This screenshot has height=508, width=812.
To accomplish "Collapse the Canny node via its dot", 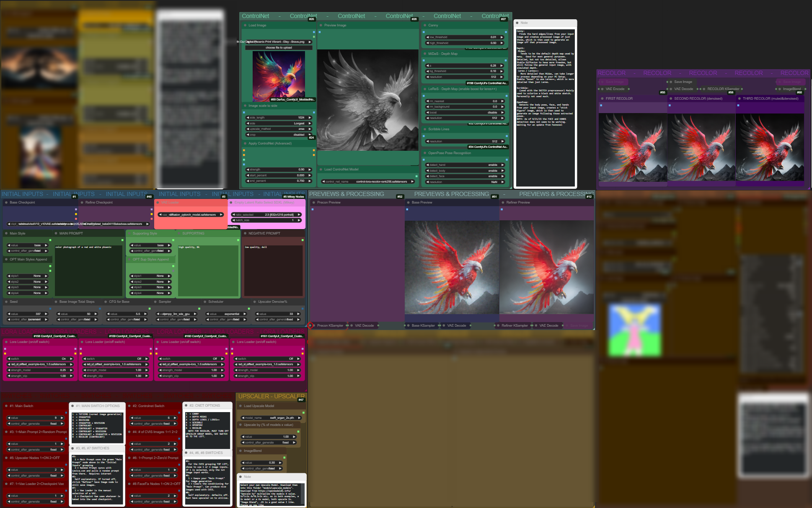I will [425, 25].
